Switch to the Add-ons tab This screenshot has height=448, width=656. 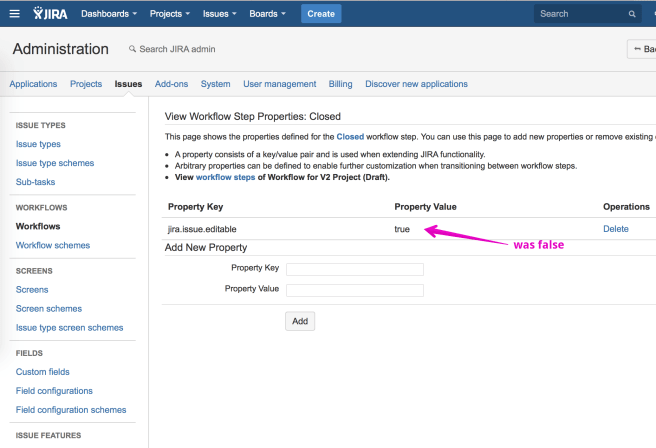pos(171,84)
